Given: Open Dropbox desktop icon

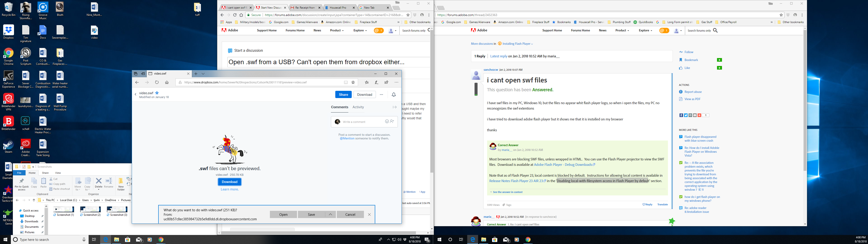Looking at the screenshot, I should tap(8, 32).
